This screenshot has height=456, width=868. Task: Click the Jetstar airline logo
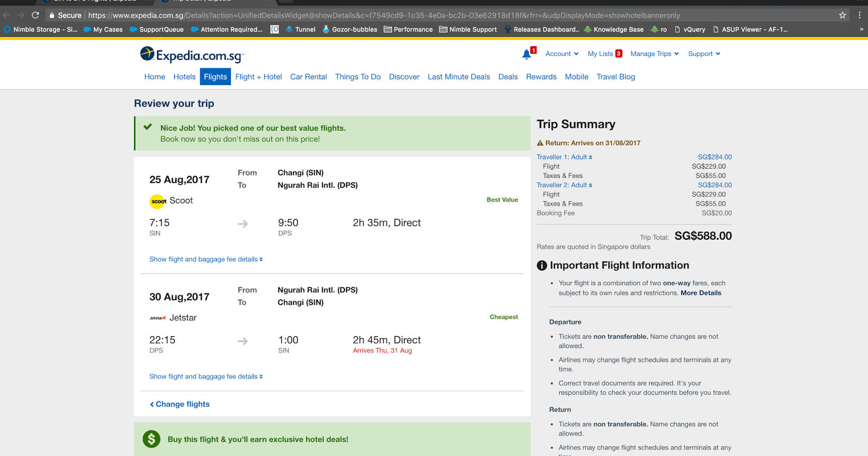(158, 318)
